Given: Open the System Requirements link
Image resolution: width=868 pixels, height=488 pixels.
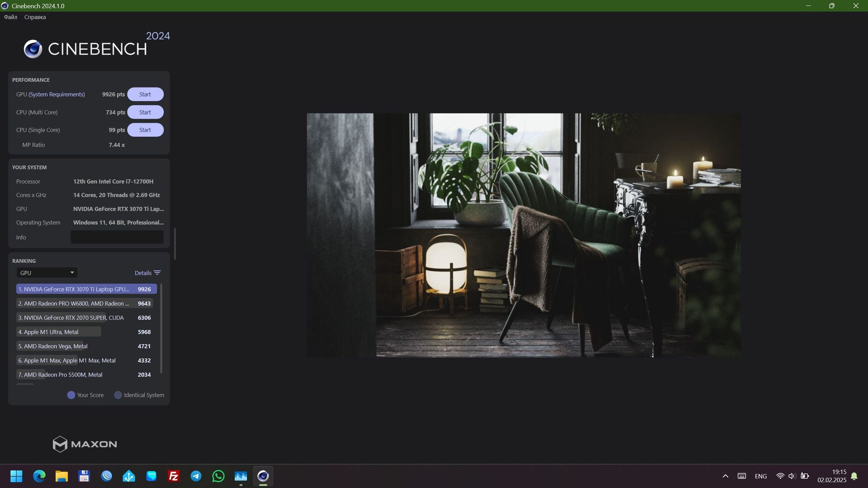Looking at the screenshot, I should coord(57,94).
